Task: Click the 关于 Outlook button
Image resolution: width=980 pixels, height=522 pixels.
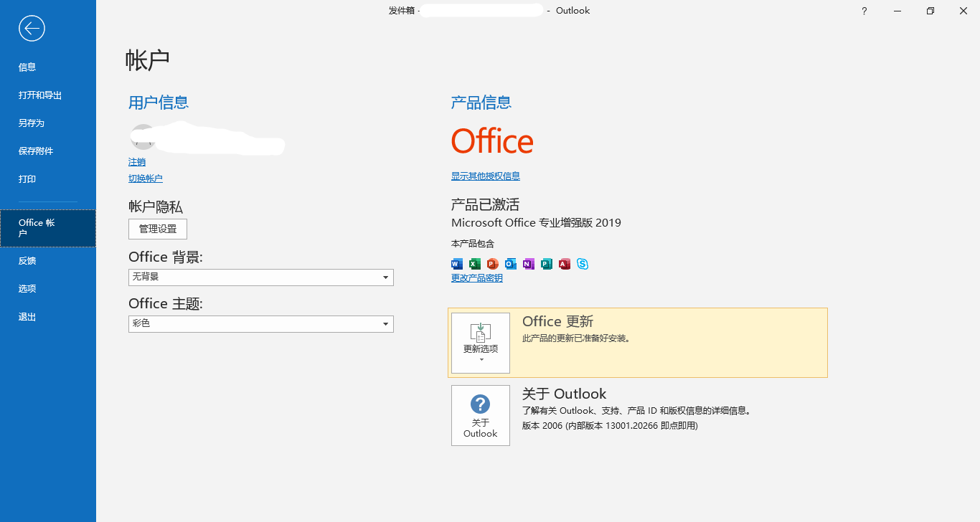Action: point(481,416)
